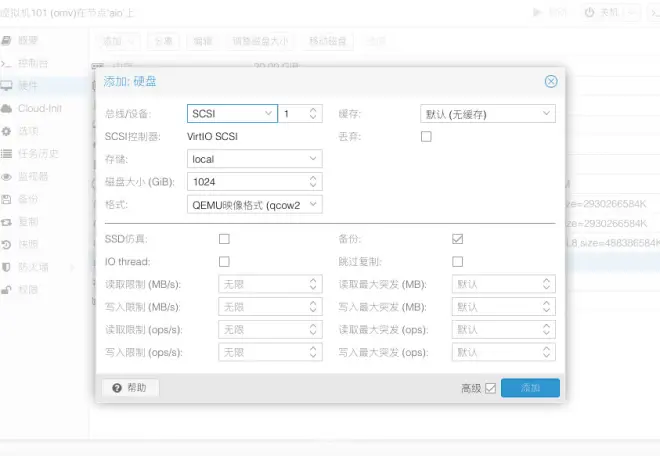Open Cloud-Init cloud icon in sidebar
The width and height of the screenshot is (660, 456).
click(6, 109)
